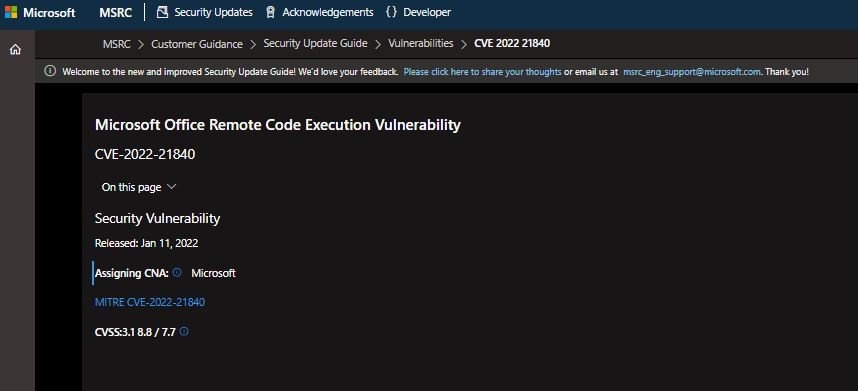Viewport: 858px width, 391px height.
Task: Open the home icon in sidebar
Action: (15, 50)
